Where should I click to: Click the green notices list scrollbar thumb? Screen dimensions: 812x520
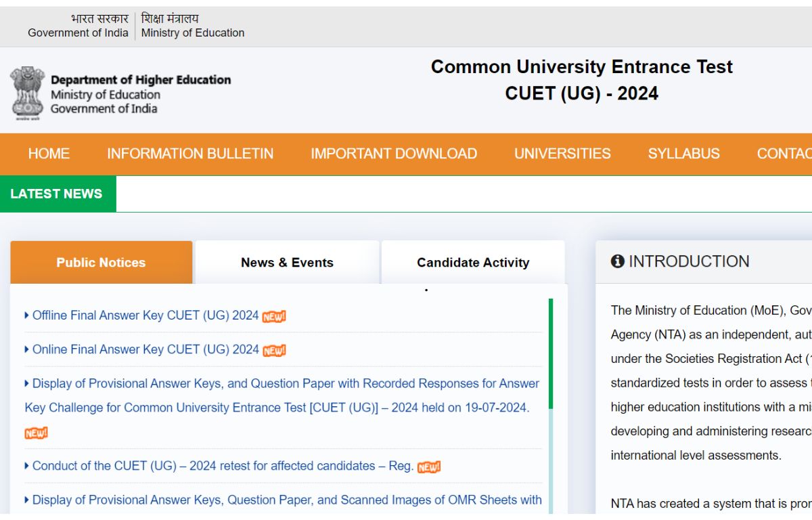point(551,353)
